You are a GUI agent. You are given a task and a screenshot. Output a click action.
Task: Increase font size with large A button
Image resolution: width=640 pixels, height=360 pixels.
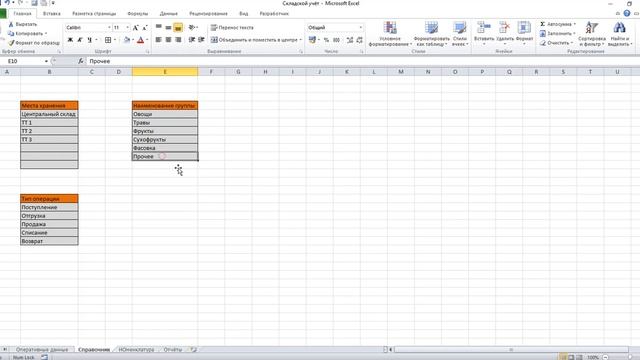pos(136,27)
